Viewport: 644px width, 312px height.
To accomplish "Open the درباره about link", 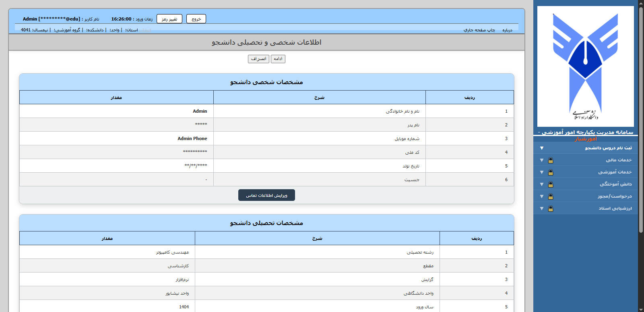I will [x=507, y=30].
